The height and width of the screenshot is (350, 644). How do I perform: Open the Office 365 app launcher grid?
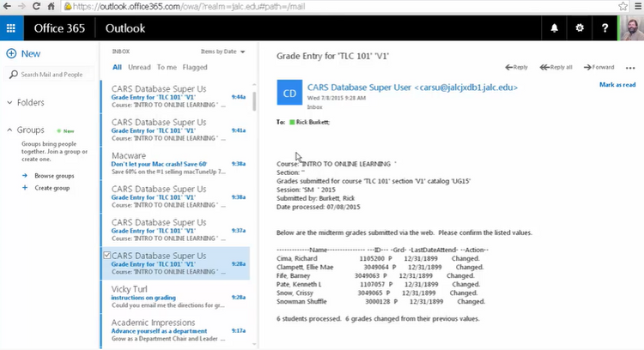pyautogui.click(x=11, y=28)
